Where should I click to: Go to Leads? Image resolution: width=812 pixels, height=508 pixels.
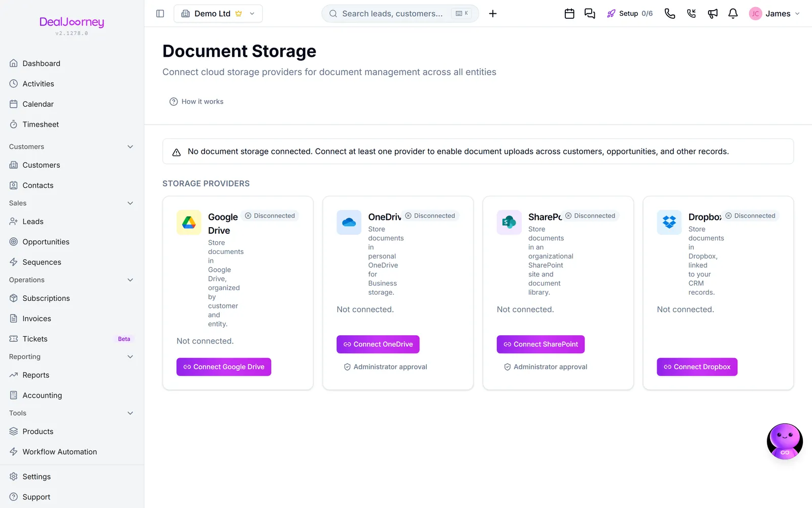tap(72, 221)
